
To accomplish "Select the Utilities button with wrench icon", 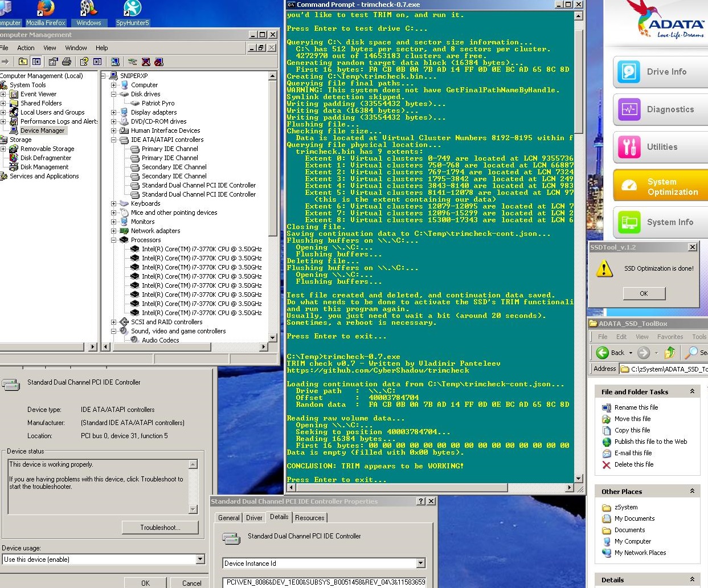I will pyautogui.click(x=661, y=147).
